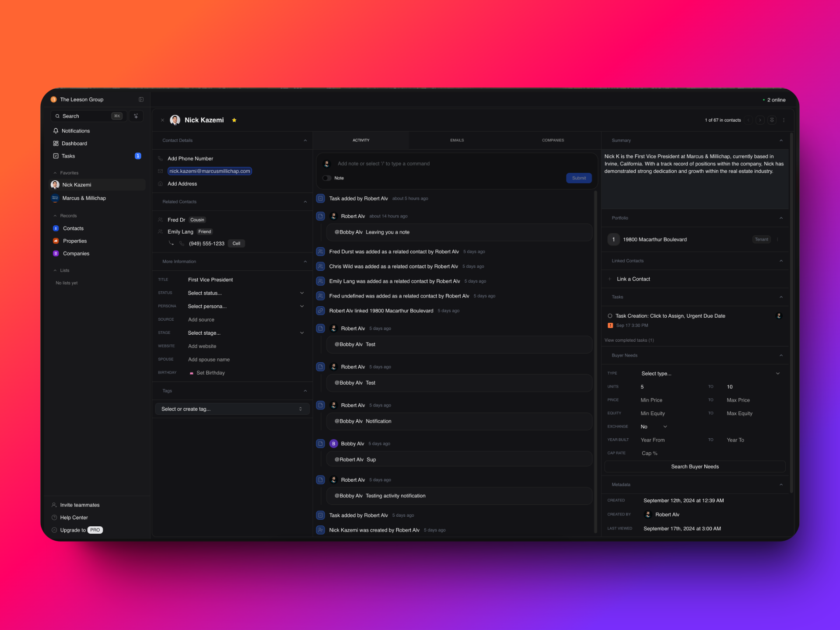This screenshot has height=630, width=840.
Task: Collapse the Favorites sidebar section
Action: pos(55,173)
